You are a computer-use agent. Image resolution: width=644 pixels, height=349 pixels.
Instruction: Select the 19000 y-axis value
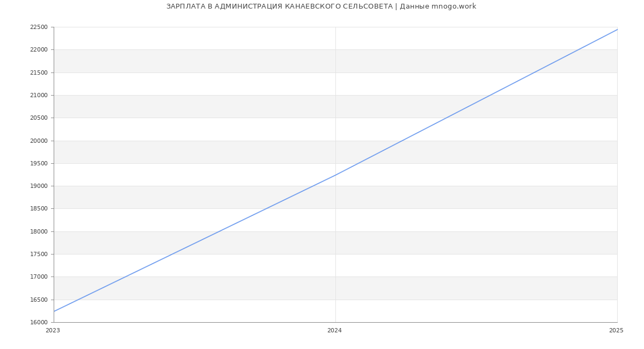pos(39,186)
